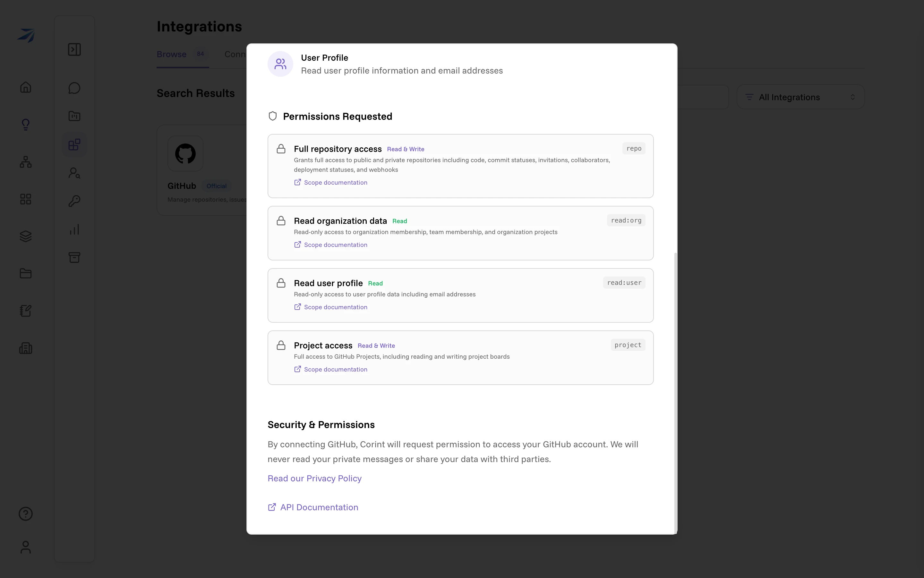Click Read label on Read user profile
Image resolution: width=924 pixels, height=578 pixels.
coord(375,283)
